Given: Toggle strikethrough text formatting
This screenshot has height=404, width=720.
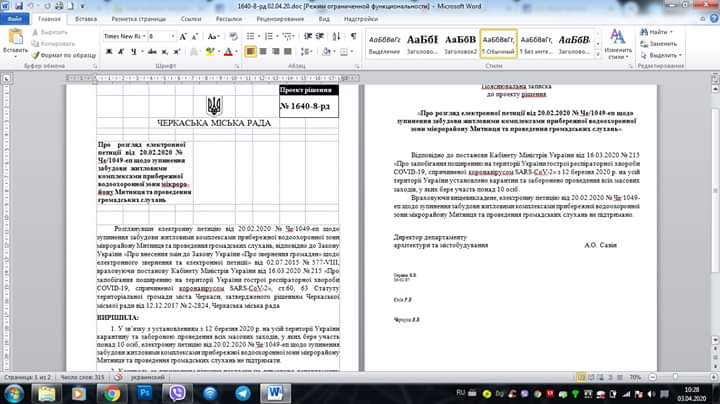Looking at the screenshot, I should 152,51.
